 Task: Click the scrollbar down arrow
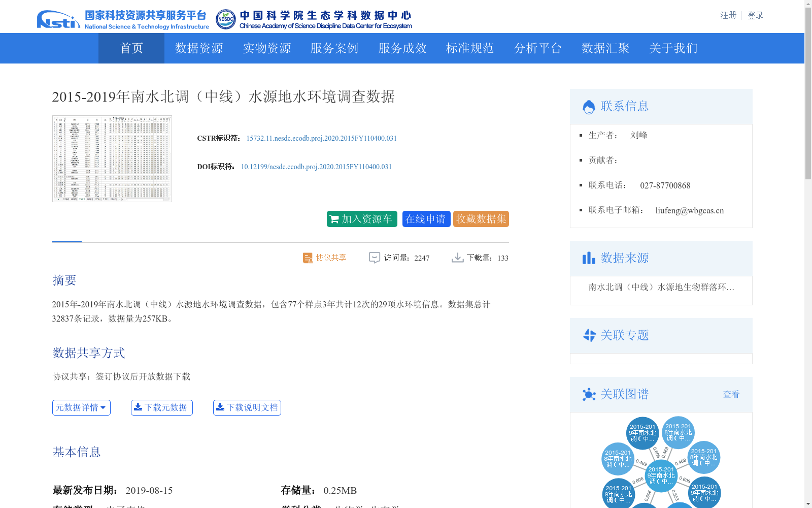point(808,504)
